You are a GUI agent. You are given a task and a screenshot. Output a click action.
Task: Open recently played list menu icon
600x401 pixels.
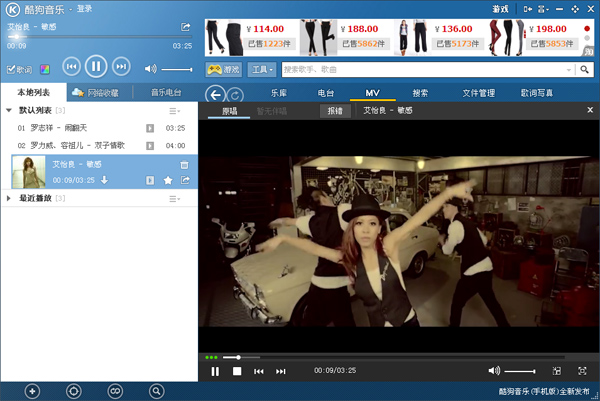[x=174, y=199]
